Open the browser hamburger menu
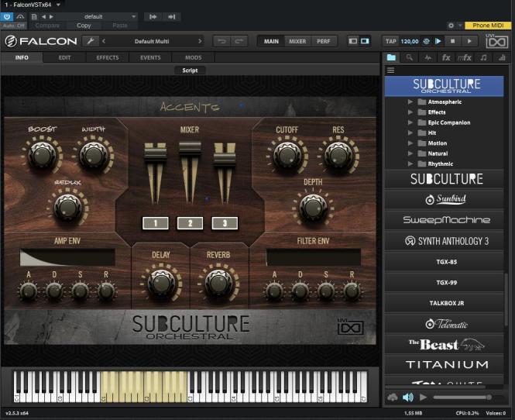Viewport: 515px width, 420px height. (390, 71)
